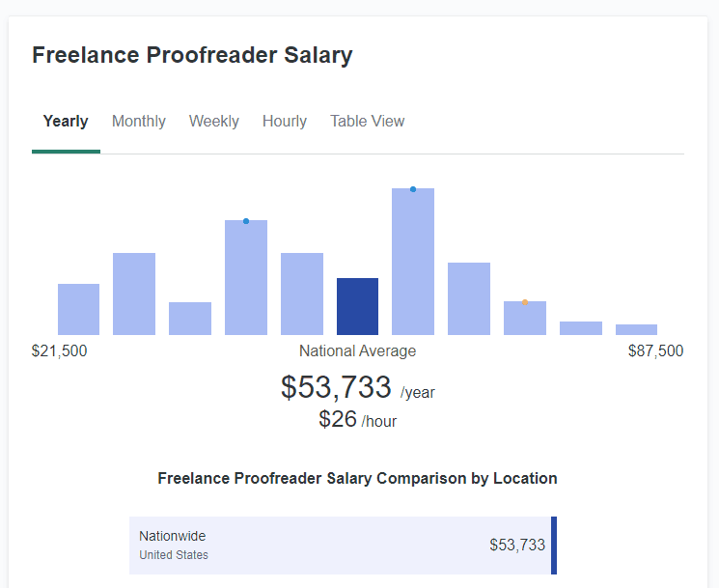Click the leftmost histogram bar above $21,500

pos(78,310)
